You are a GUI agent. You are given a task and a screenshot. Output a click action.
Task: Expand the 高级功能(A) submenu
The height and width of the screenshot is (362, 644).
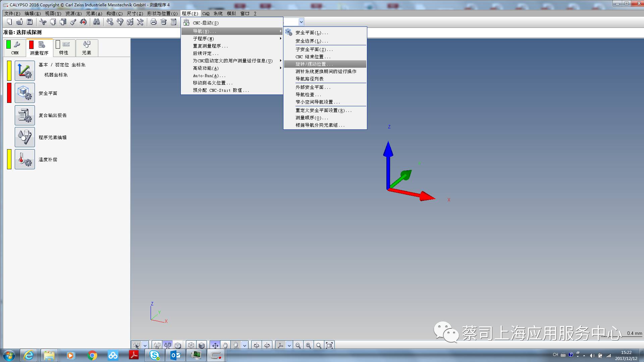point(232,68)
